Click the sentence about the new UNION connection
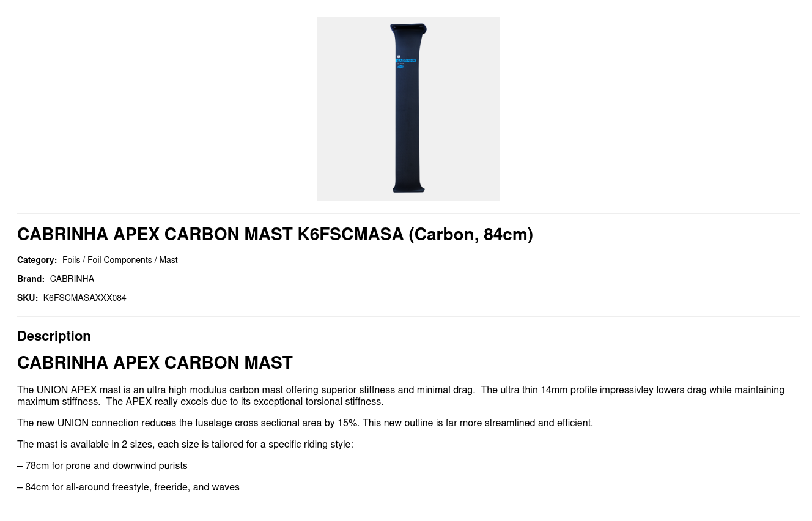Image resolution: width=812 pixels, height=521 pixels. (x=304, y=423)
